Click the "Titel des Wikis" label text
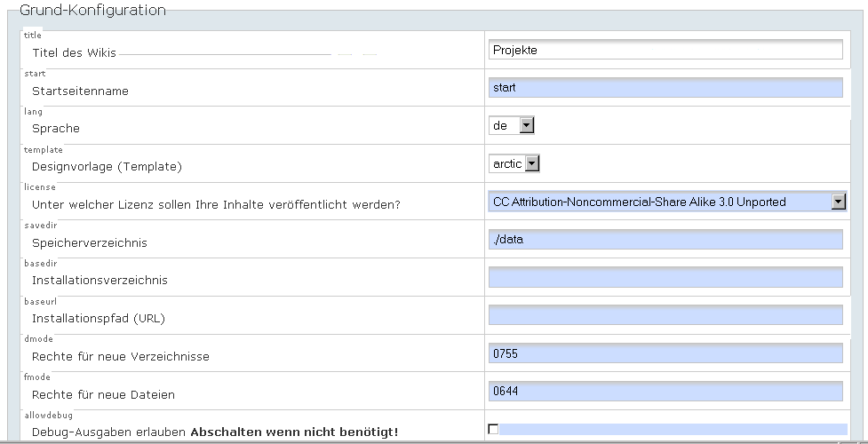This screenshot has width=868, height=444. tap(74, 53)
